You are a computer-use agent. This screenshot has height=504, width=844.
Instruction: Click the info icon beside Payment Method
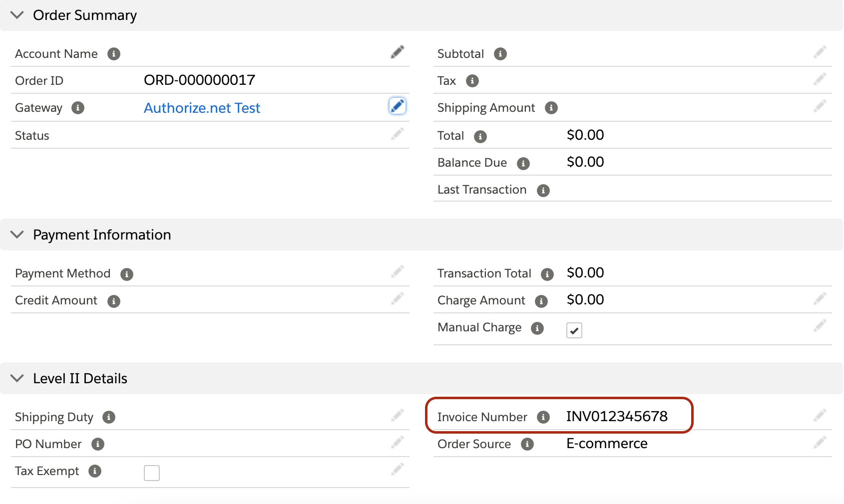tap(127, 274)
